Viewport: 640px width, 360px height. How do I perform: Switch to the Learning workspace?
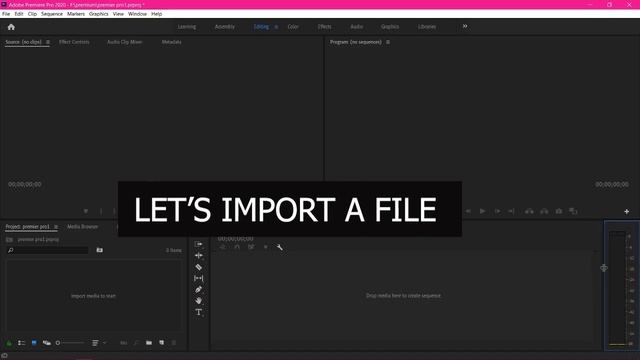tap(187, 27)
